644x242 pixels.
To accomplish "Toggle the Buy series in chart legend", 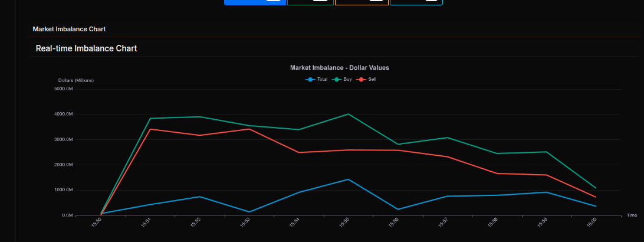I will click(x=343, y=79).
